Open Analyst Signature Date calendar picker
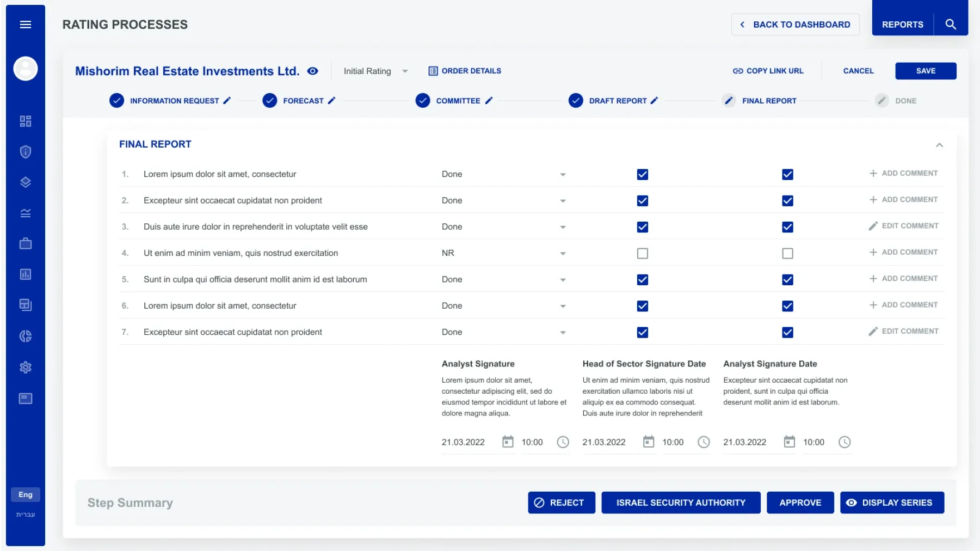The width and height of the screenshot is (980, 551). 789,442
